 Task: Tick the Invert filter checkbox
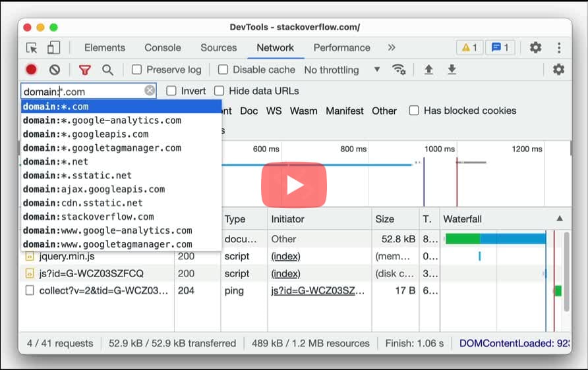click(x=171, y=91)
